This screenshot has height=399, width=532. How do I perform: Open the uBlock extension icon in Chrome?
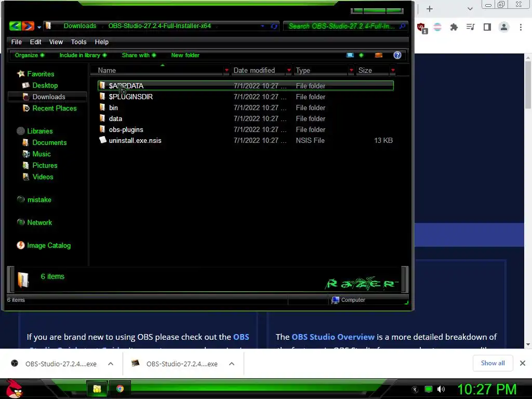422,28
